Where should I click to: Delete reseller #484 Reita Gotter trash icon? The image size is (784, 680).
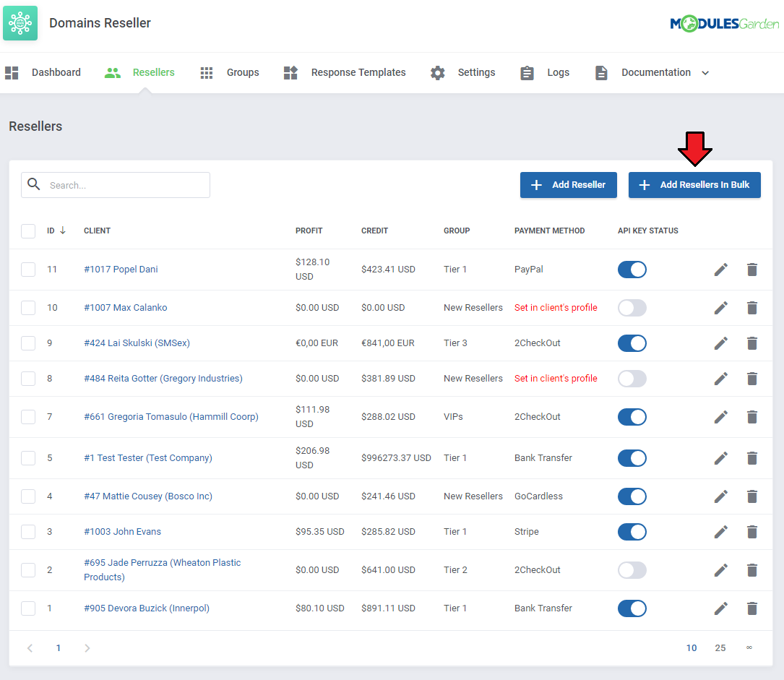752,379
